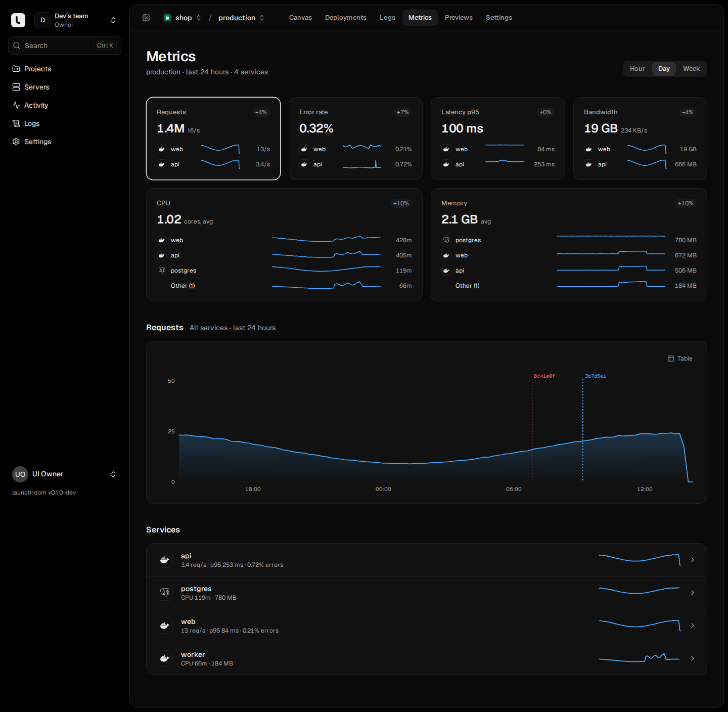
Task: Click the Search input field
Action: [65, 46]
